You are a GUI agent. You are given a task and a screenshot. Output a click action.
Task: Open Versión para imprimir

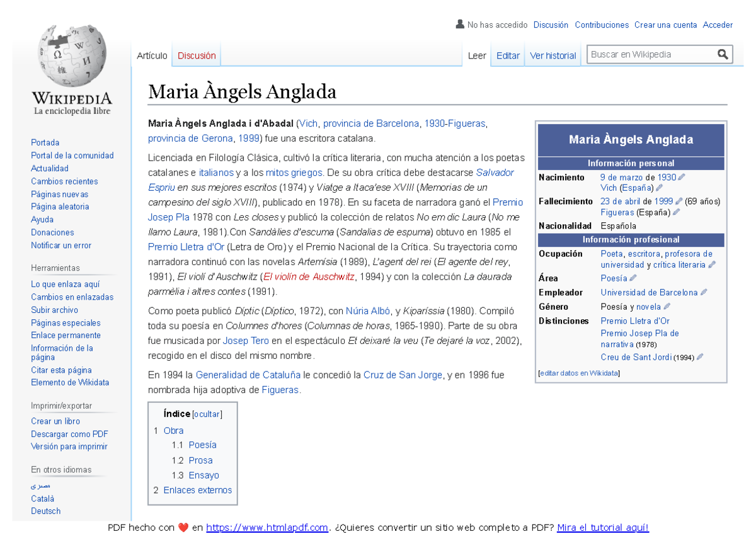pos(69,446)
